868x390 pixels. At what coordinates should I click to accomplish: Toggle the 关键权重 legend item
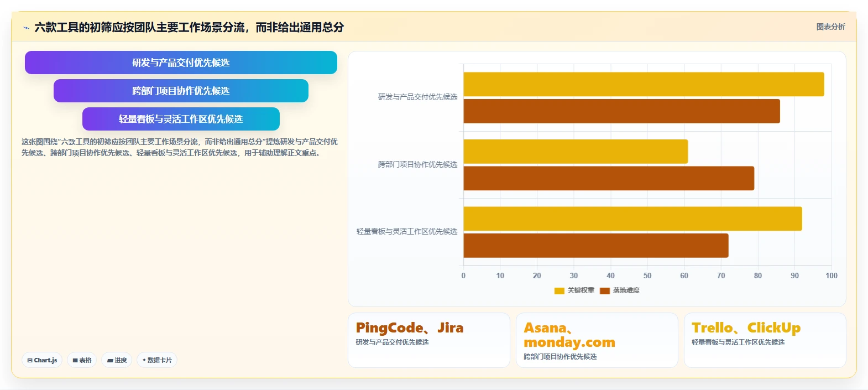pos(574,290)
